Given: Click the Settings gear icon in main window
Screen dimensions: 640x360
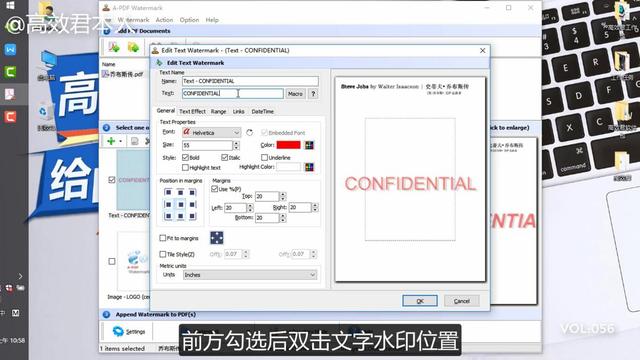Looking at the screenshot, I should tap(118, 331).
